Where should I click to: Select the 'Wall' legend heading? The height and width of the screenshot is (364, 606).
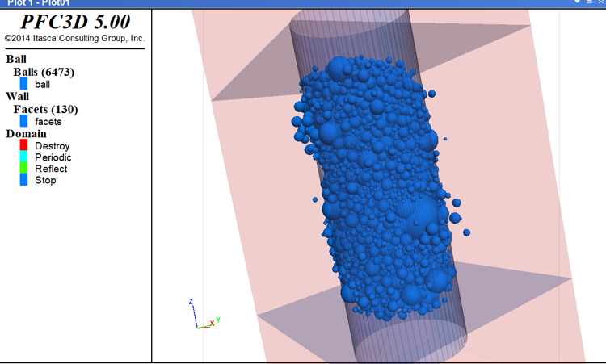click(x=18, y=96)
